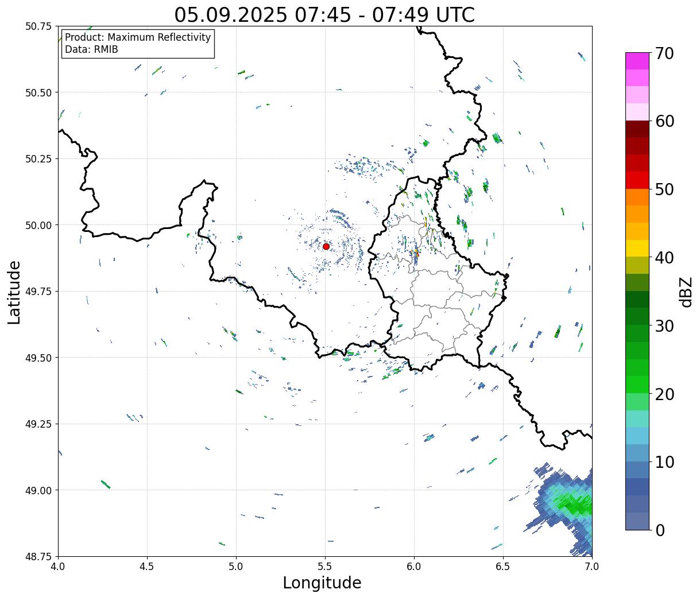Click the colorbar tick label "0"
Viewport: 700px width, 597px height.
(659, 530)
